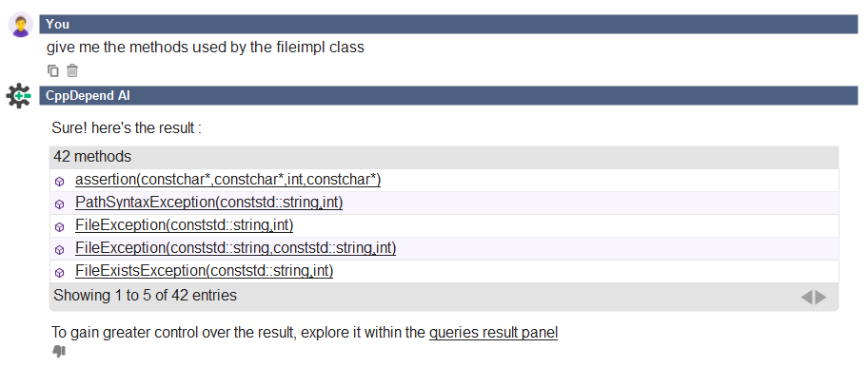Click the method icon beside assertion
This screenshot has width=868, height=387.
pyautogui.click(x=60, y=182)
